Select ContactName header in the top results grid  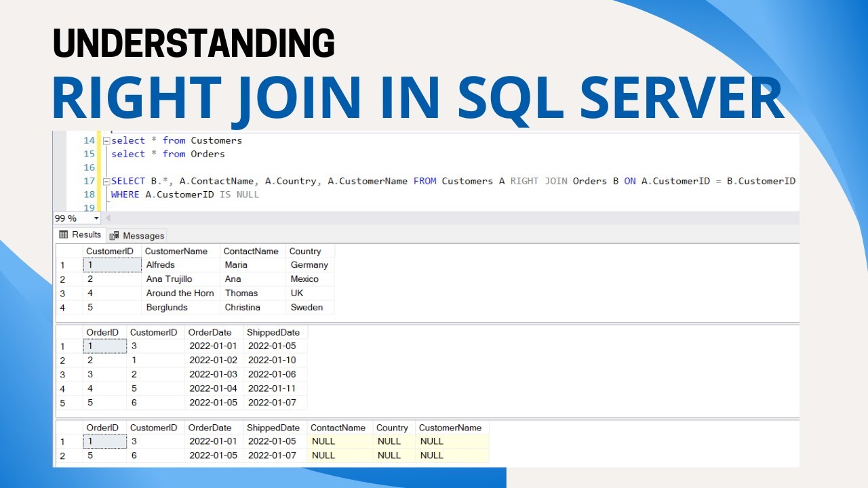(x=253, y=251)
